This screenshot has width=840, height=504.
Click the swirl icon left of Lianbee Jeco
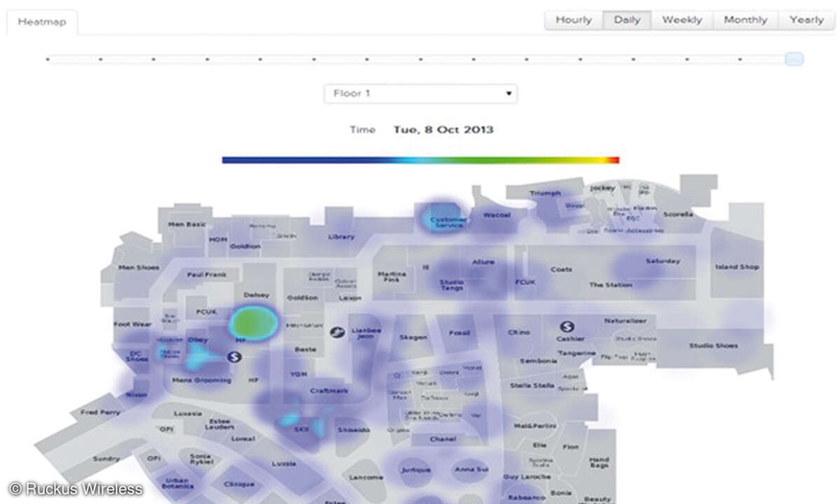(337, 332)
